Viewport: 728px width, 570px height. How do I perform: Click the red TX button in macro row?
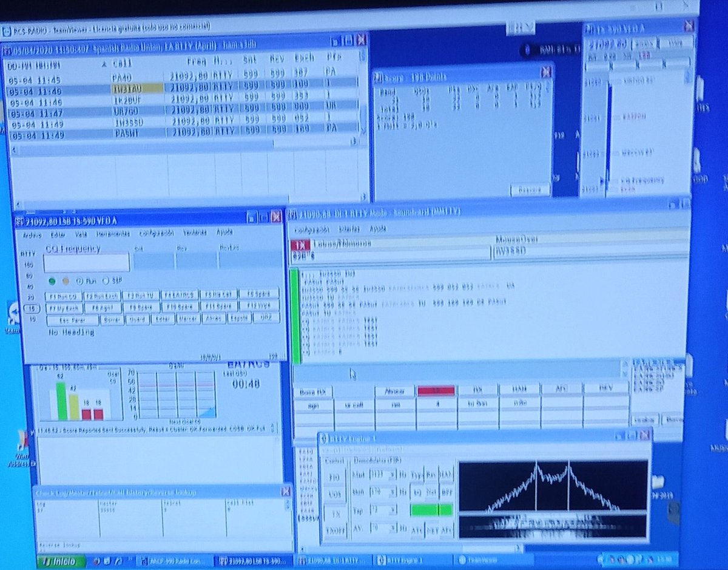(x=436, y=390)
